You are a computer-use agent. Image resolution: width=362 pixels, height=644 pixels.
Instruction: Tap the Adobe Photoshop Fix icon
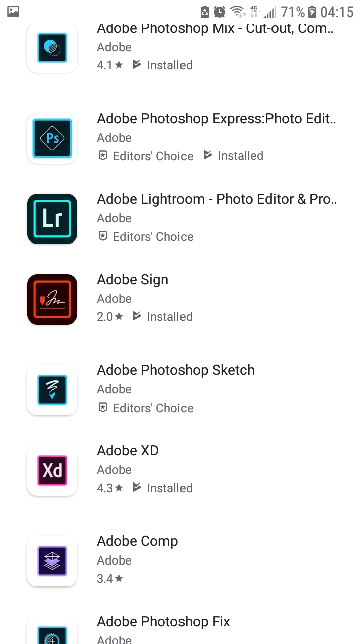[x=52, y=632]
